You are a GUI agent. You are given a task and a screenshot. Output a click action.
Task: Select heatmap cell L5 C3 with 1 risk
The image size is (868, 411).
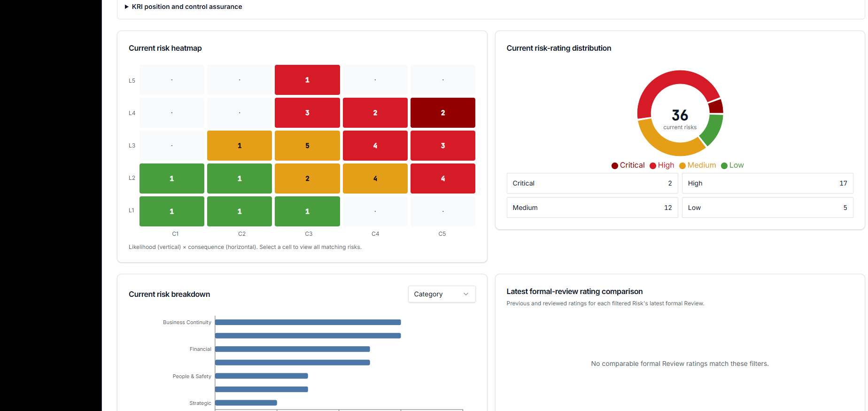click(307, 80)
